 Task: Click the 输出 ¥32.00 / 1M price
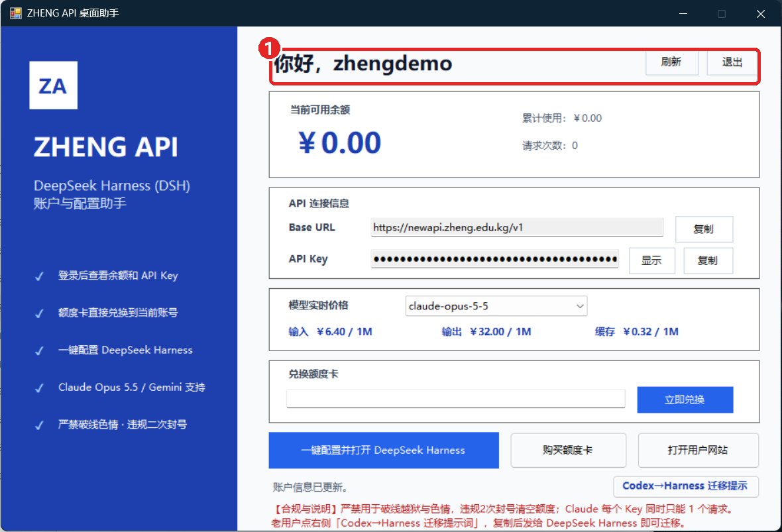(x=486, y=332)
